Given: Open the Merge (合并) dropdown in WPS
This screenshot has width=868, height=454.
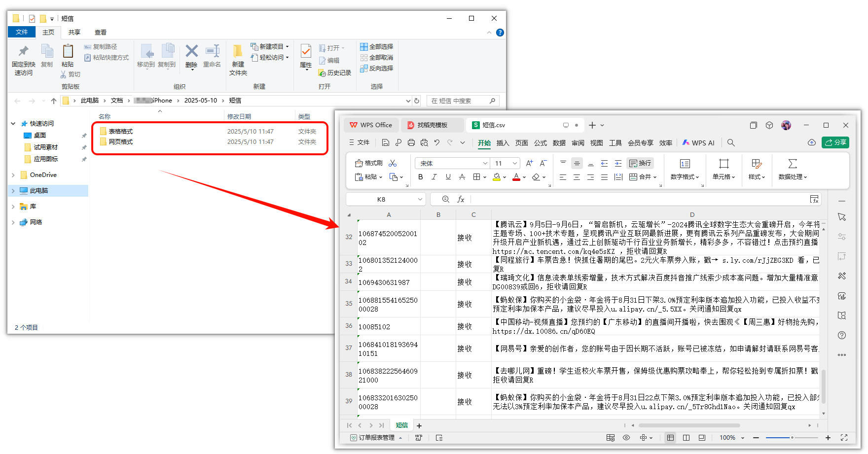Looking at the screenshot, I should [643, 177].
